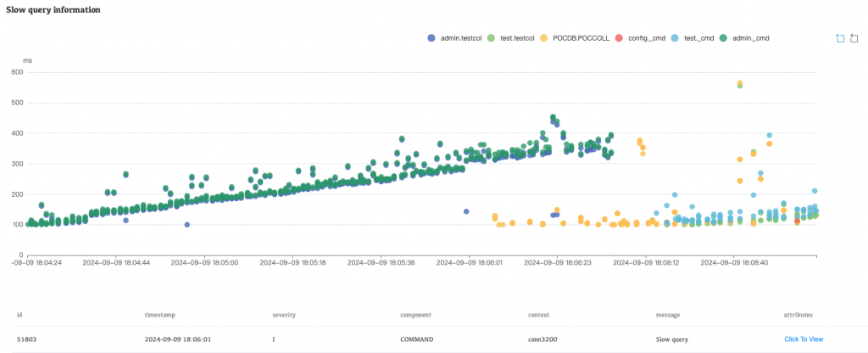
Task: Select the component column header
Action: (x=417, y=315)
